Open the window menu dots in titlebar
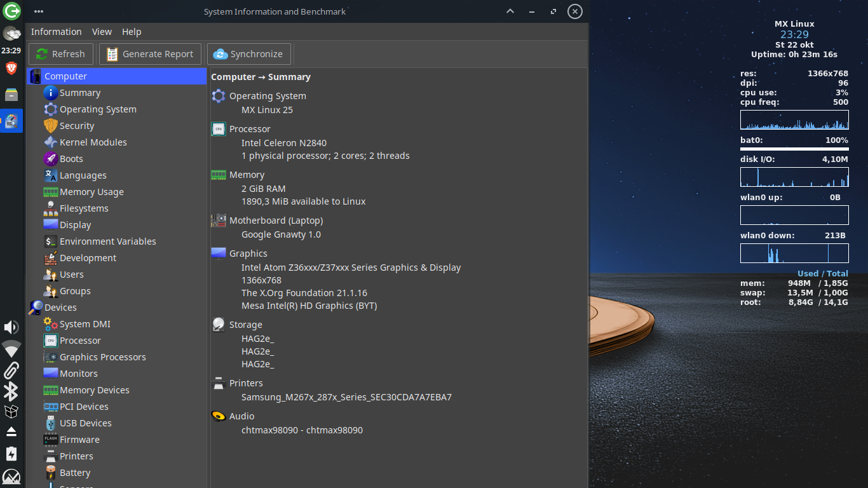The height and width of the screenshot is (488, 868). [39, 11]
